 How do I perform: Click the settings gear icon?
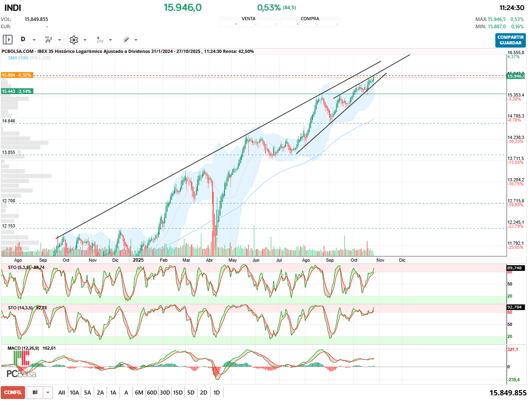(x=74, y=40)
